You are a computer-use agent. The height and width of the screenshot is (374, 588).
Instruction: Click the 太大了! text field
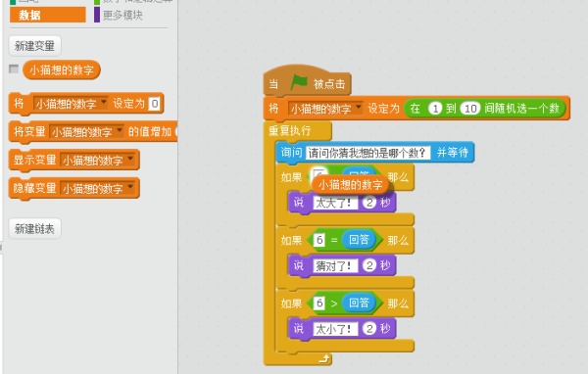click(335, 203)
